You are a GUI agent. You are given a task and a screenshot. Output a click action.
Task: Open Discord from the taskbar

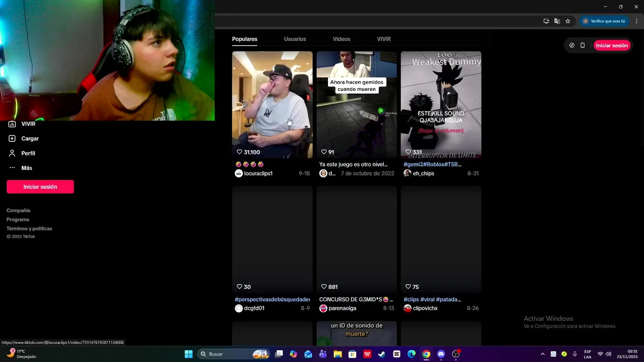(x=441, y=354)
